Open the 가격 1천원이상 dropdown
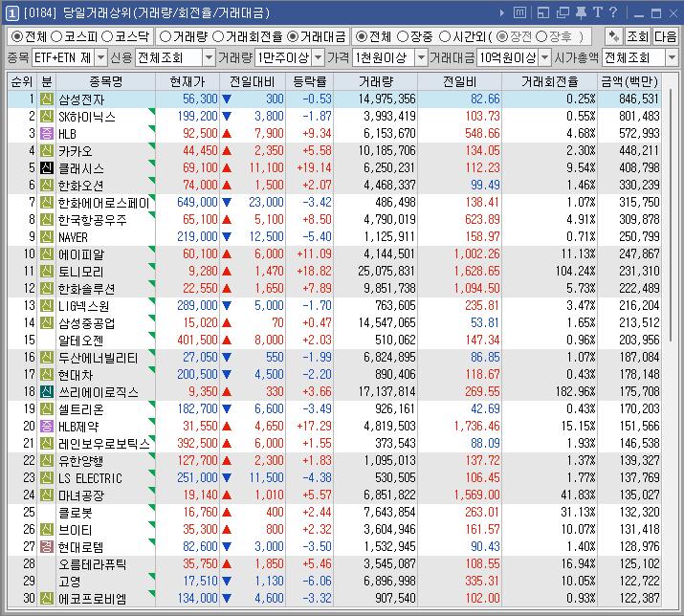The width and height of the screenshot is (684, 616). pyautogui.click(x=421, y=57)
